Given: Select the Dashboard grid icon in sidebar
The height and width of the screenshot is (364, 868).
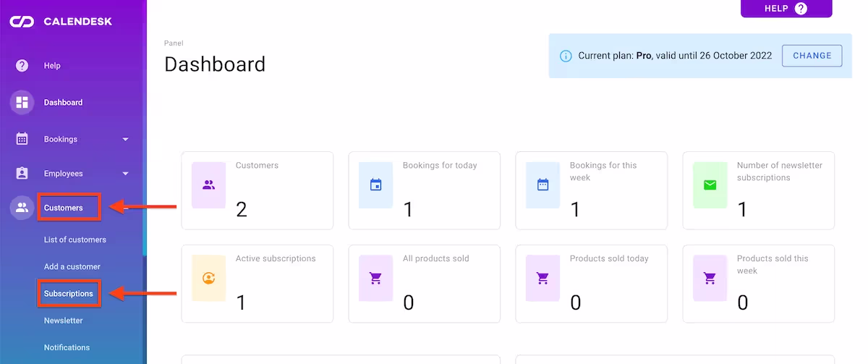Looking at the screenshot, I should (22, 103).
